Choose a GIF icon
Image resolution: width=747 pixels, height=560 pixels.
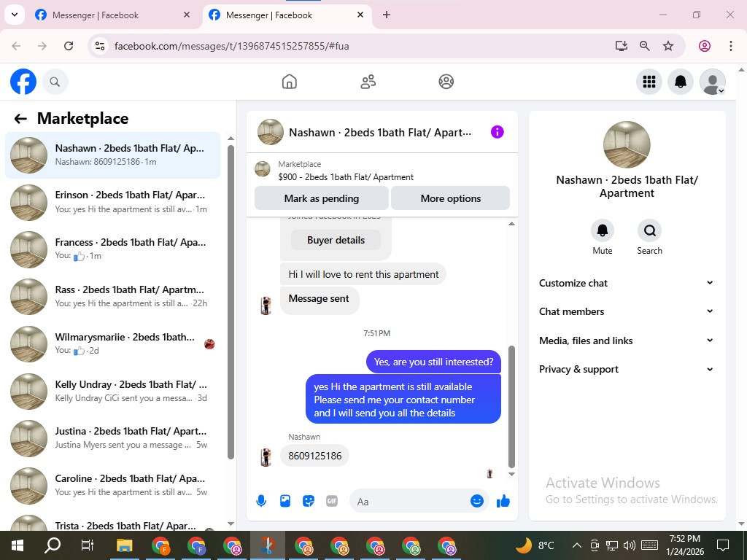(332, 501)
